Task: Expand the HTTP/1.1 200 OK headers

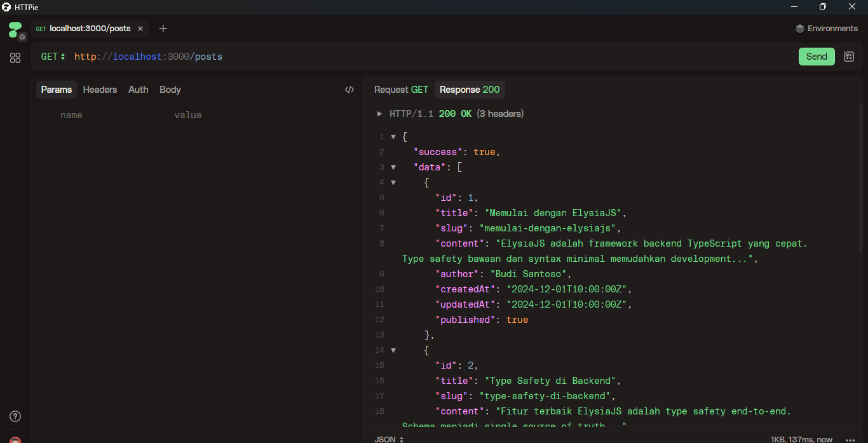Action: click(x=380, y=114)
